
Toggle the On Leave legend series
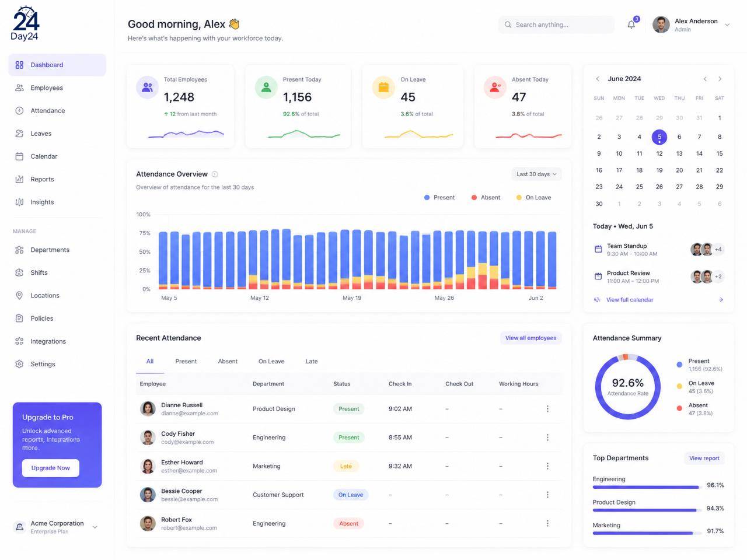533,198
